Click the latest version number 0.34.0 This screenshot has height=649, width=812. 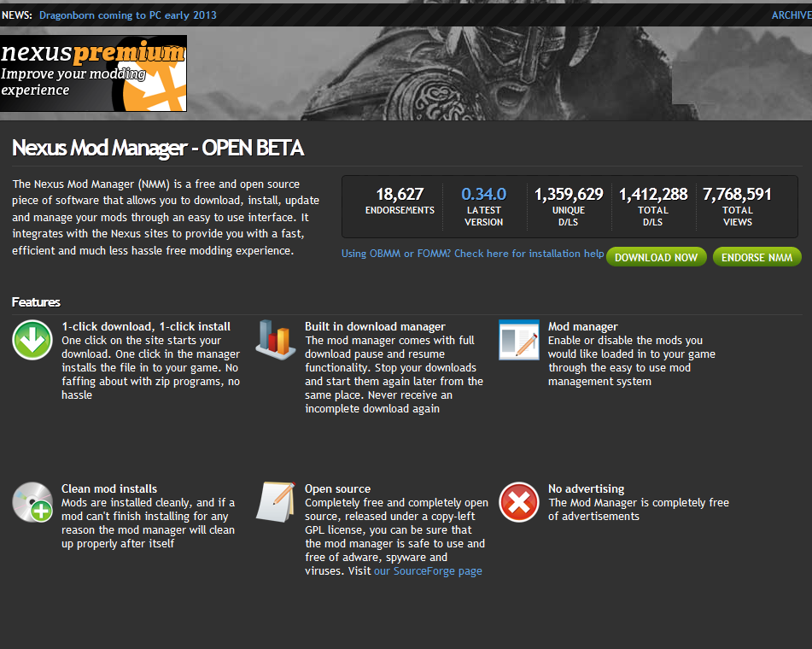483,194
